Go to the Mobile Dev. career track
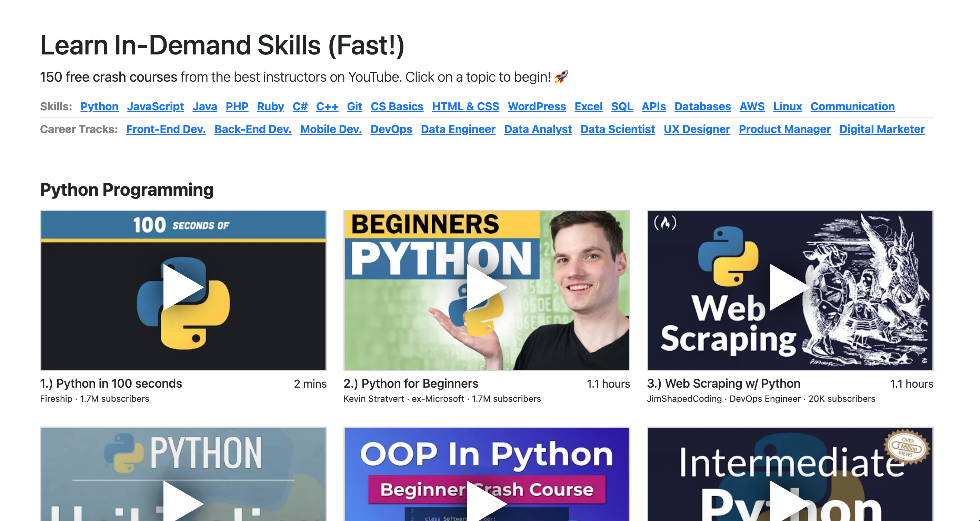Image resolution: width=980 pixels, height=521 pixels. coord(331,129)
